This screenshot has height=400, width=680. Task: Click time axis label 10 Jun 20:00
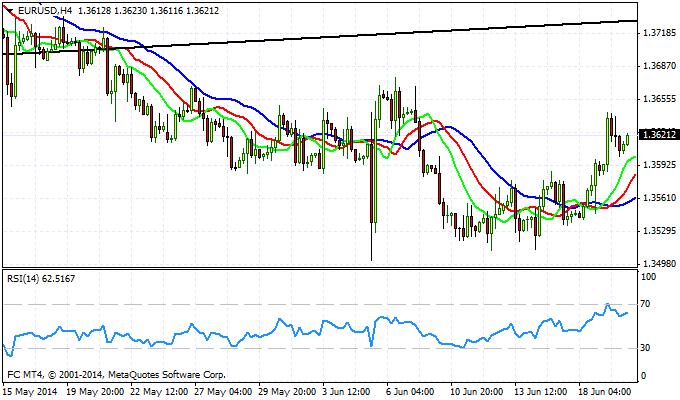click(477, 391)
